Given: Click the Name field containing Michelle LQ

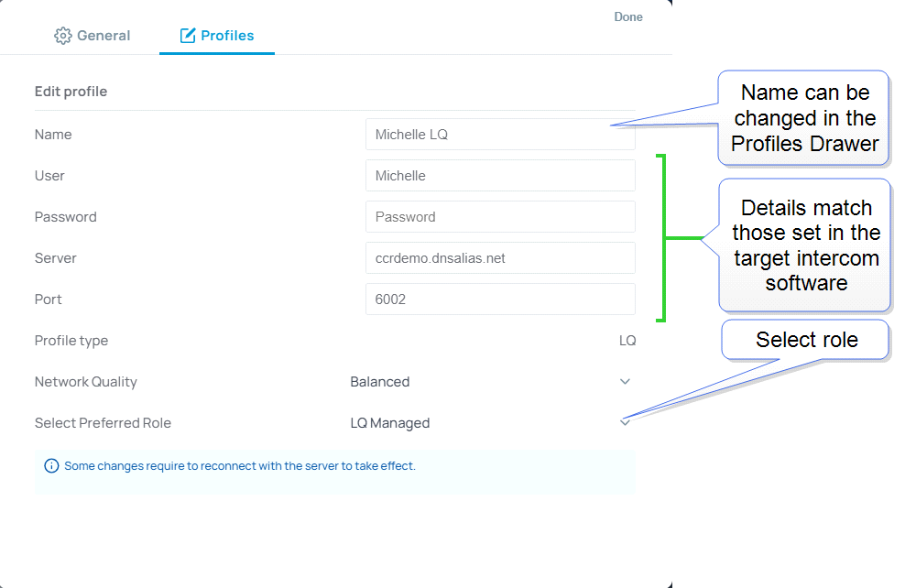Looking at the screenshot, I should point(499,135).
